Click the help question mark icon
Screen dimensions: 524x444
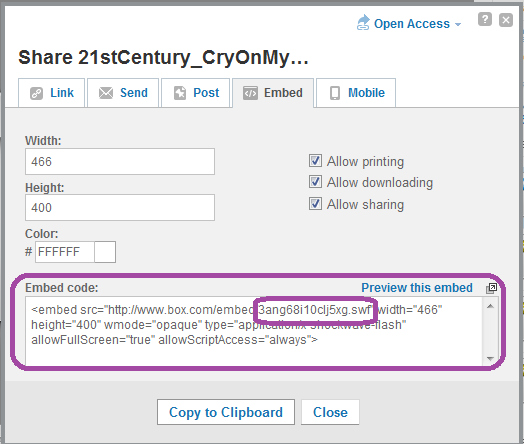pyautogui.click(x=485, y=19)
